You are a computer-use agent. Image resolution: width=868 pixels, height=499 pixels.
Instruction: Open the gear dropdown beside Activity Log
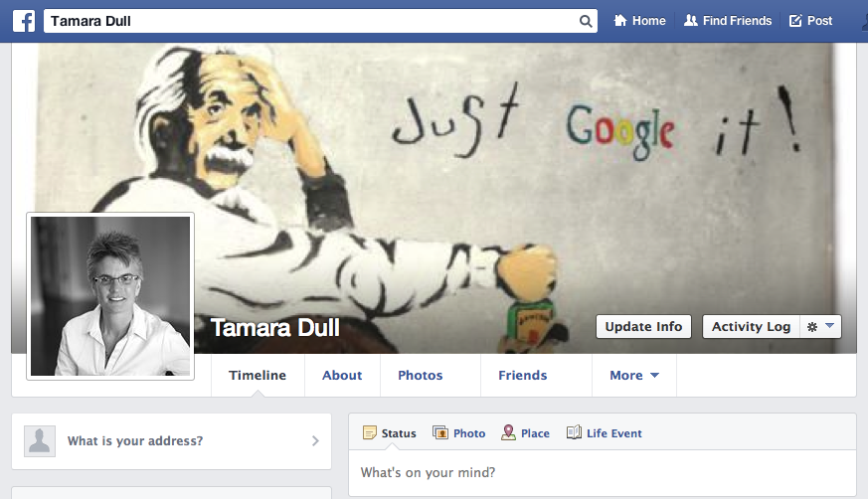point(820,326)
